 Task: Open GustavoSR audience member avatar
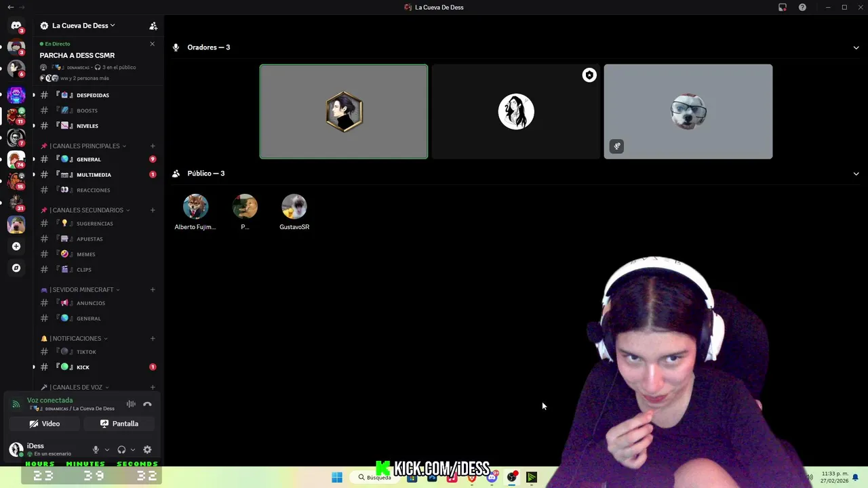pyautogui.click(x=294, y=206)
